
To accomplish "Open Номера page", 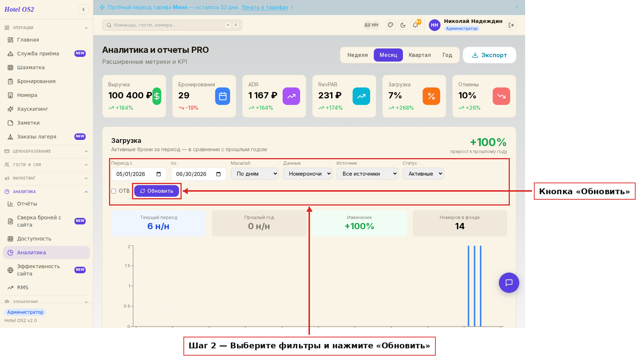I will [x=46, y=95].
